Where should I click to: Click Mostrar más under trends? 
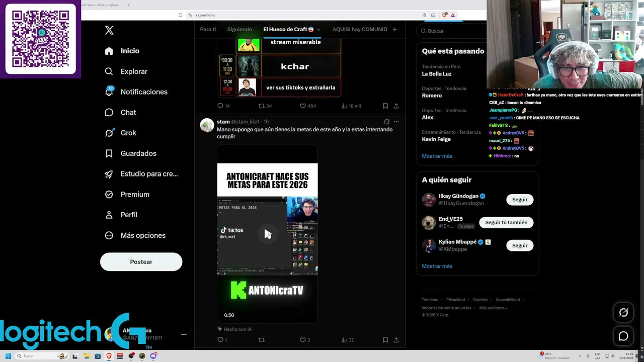437,156
